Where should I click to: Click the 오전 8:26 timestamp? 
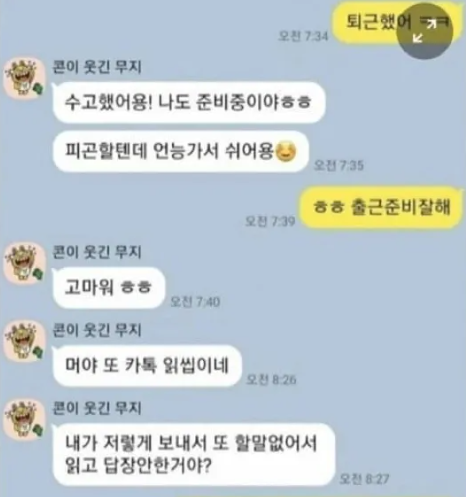(271, 379)
